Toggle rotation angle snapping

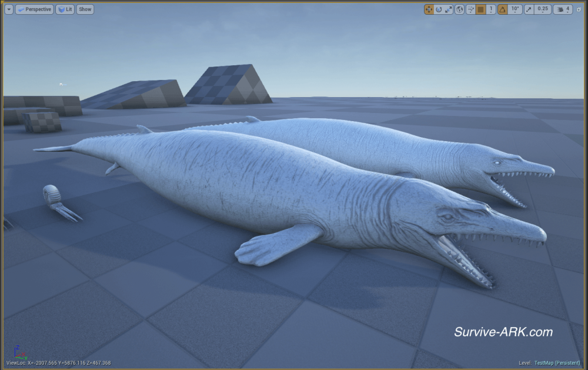(503, 9)
